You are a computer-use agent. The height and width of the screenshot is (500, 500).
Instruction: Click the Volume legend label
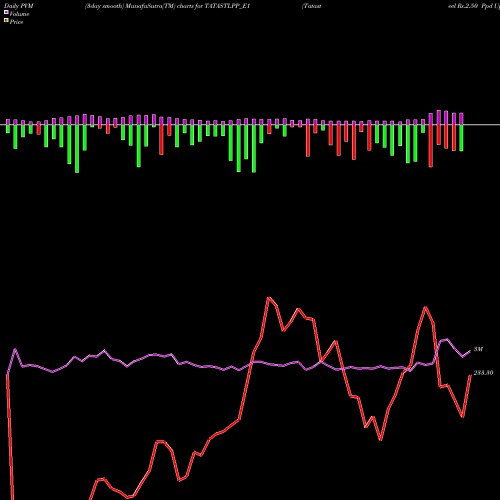pyautogui.click(x=19, y=14)
